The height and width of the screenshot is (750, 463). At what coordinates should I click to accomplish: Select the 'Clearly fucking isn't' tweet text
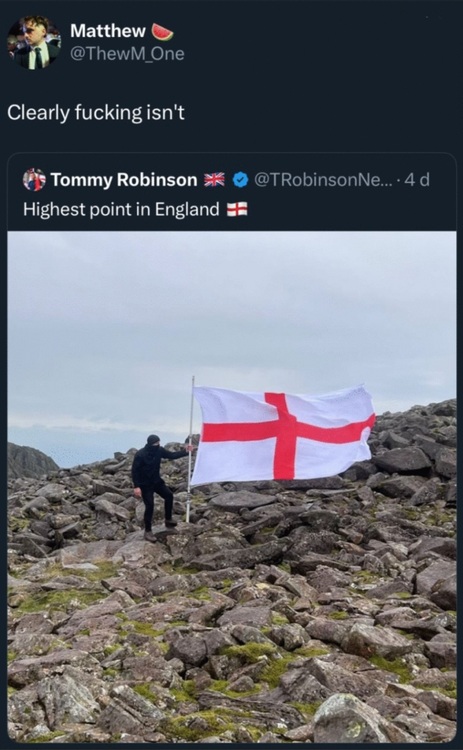pos(96,113)
